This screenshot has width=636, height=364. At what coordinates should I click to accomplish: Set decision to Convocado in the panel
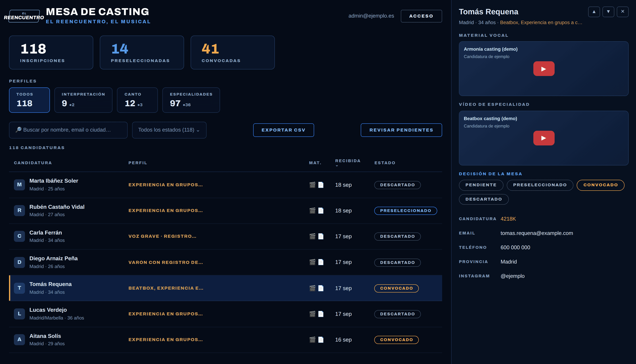(600, 185)
